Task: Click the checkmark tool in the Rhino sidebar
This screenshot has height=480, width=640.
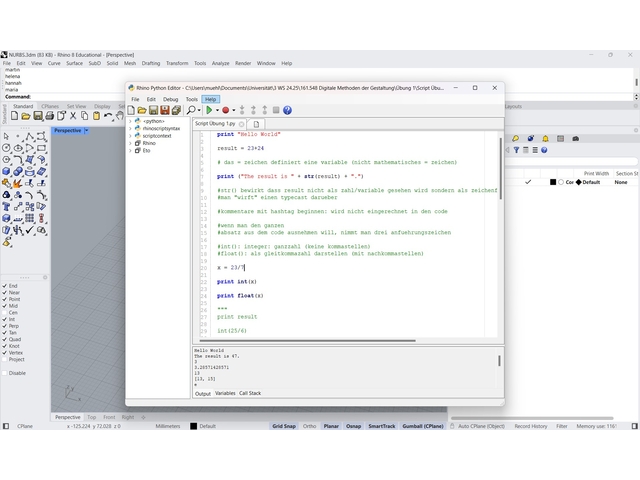Action: pyautogui.click(x=29, y=230)
